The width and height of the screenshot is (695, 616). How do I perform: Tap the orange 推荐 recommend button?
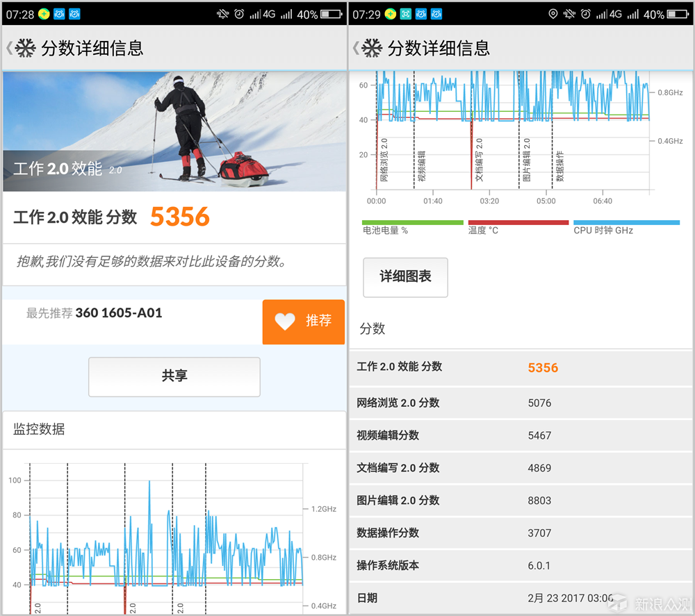(303, 322)
